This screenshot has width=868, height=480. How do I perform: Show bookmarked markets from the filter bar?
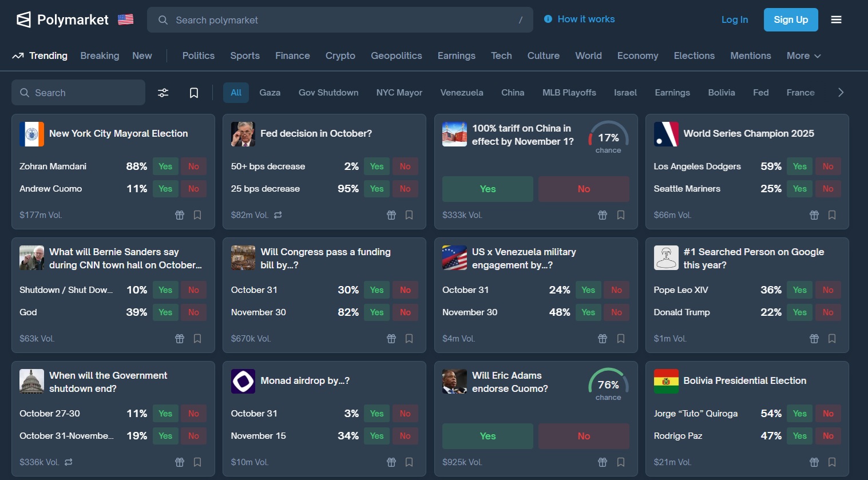(194, 93)
